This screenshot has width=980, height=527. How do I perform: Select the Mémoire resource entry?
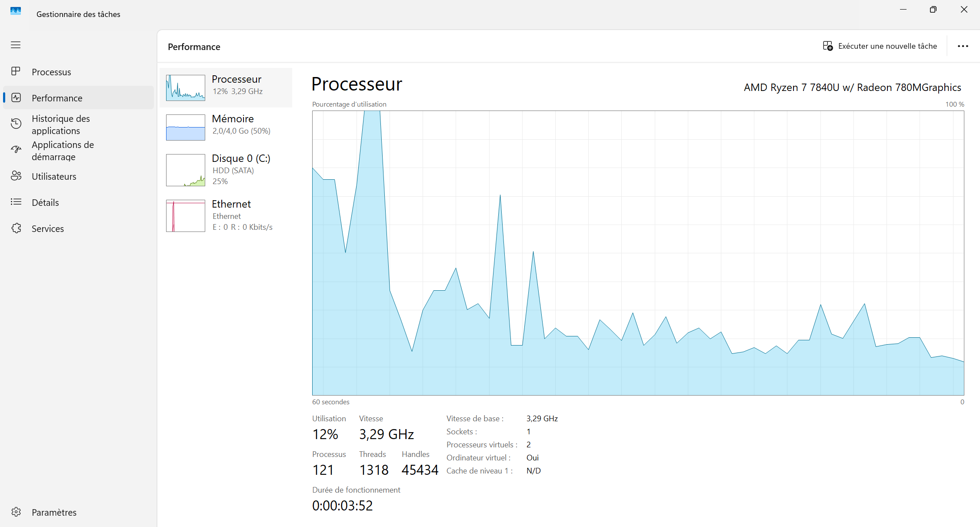[226, 127]
